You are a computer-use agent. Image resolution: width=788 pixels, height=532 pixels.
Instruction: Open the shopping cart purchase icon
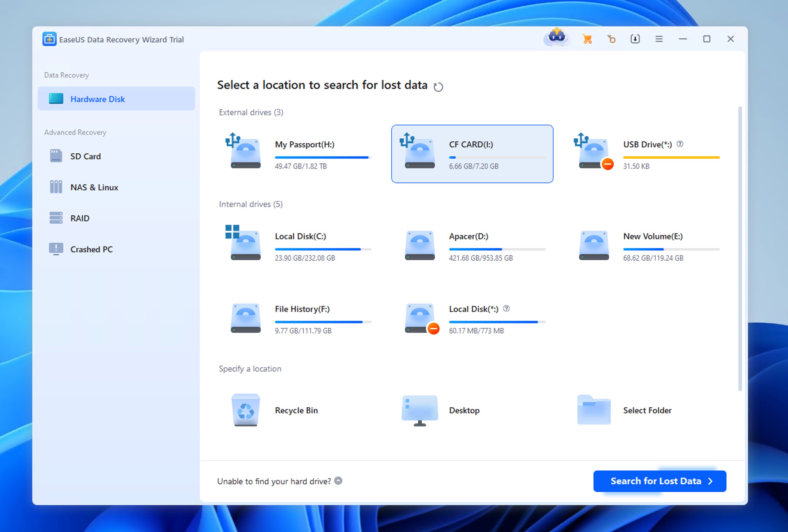coord(587,39)
